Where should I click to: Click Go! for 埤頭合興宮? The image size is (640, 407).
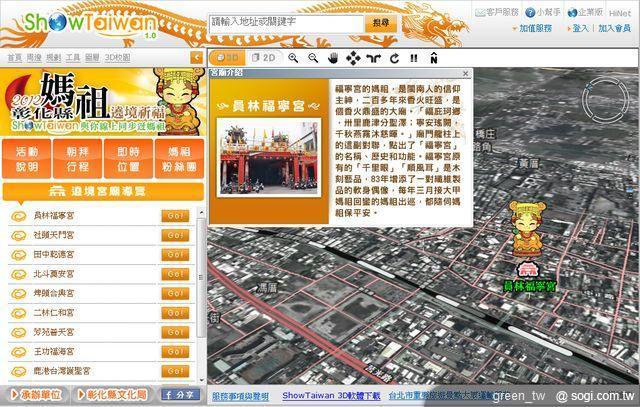point(175,294)
